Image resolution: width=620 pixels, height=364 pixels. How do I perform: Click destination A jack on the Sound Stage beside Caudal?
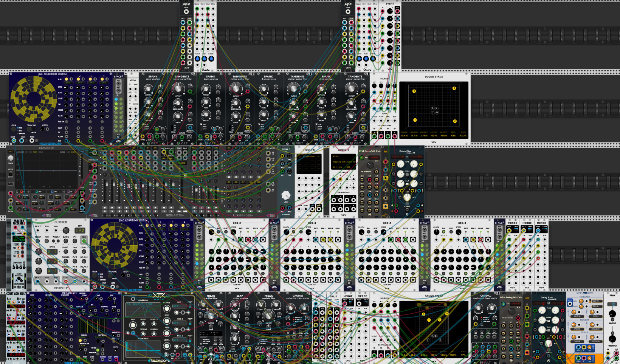pyautogui.click(x=374, y=356)
